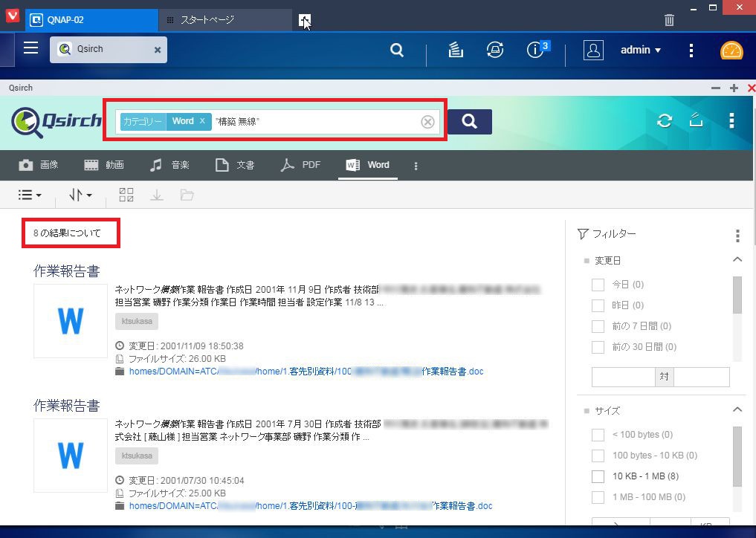Screen dimensions: 756x538
Task: Clear the search query text
Action: (427, 122)
